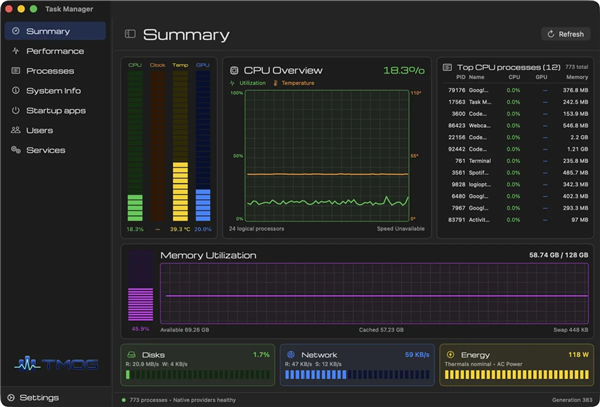This screenshot has height=407, width=600.
Task: Click the Startup apps power icon
Action: pyautogui.click(x=16, y=111)
